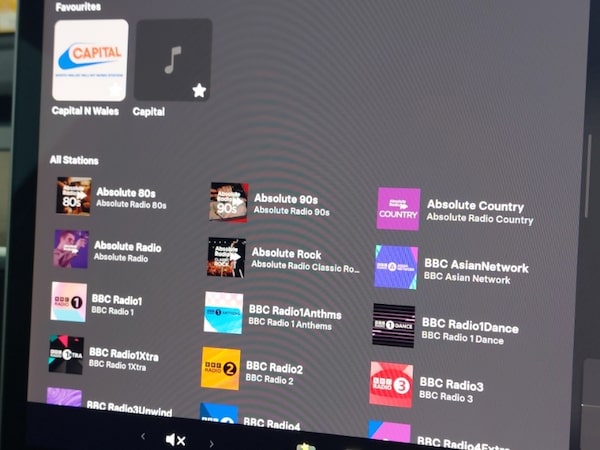Play BBC Radio 1 via its logo
600x450 pixels.
click(69, 301)
